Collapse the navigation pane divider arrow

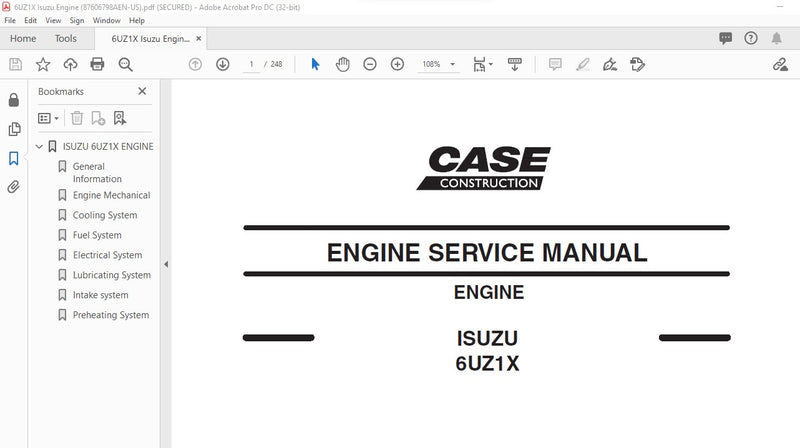click(166, 264)
